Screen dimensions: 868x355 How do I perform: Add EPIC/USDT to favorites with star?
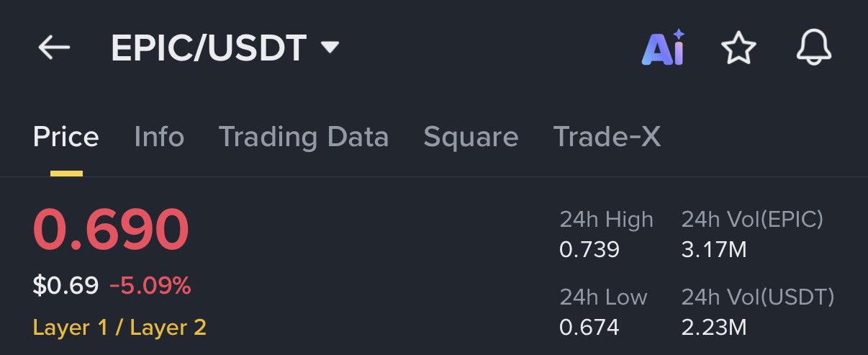(x=738, y=49)
